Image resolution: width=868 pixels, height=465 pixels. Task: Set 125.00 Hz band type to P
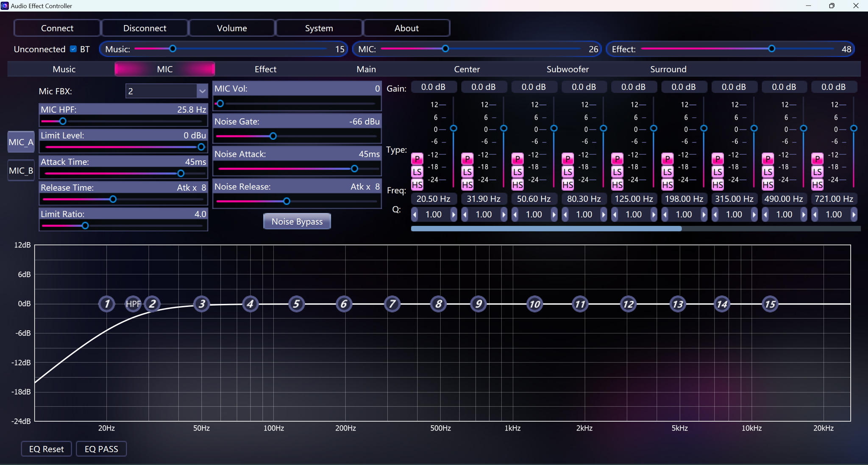[617, 159]
